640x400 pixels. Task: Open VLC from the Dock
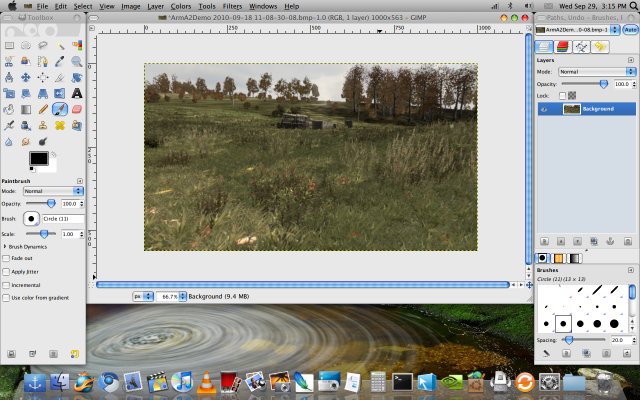206,381
